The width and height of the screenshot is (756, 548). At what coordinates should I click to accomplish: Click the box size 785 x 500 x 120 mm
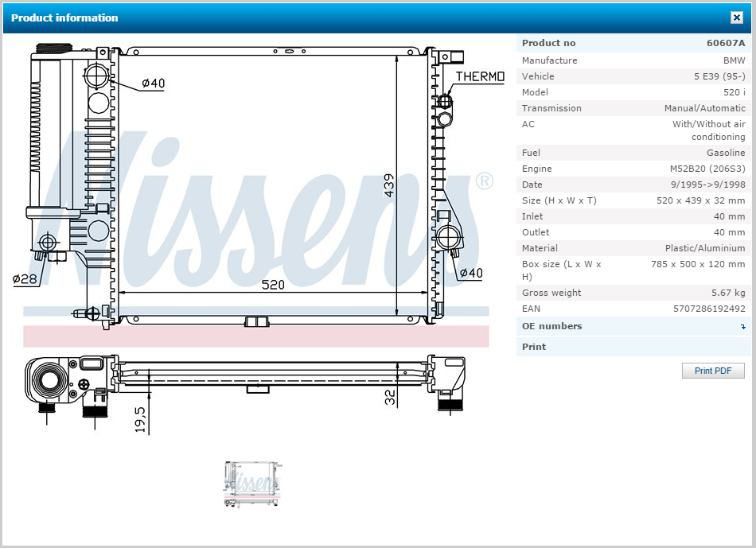coord(698,264)
